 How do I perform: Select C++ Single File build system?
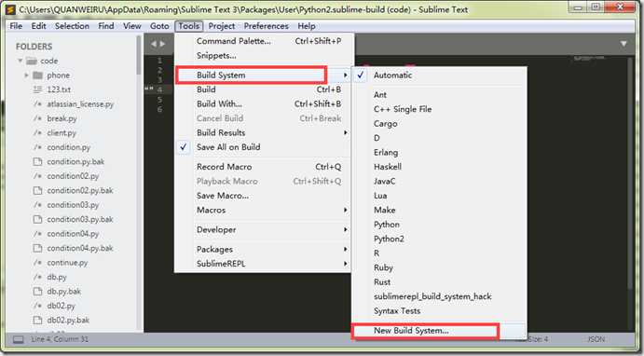tap(440, 109)
